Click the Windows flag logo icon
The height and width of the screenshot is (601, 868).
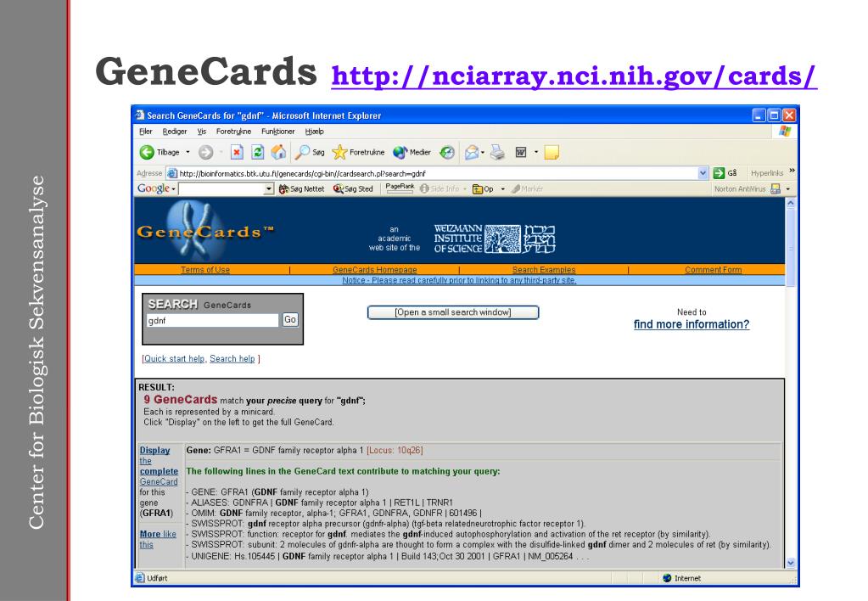[785, 132]
